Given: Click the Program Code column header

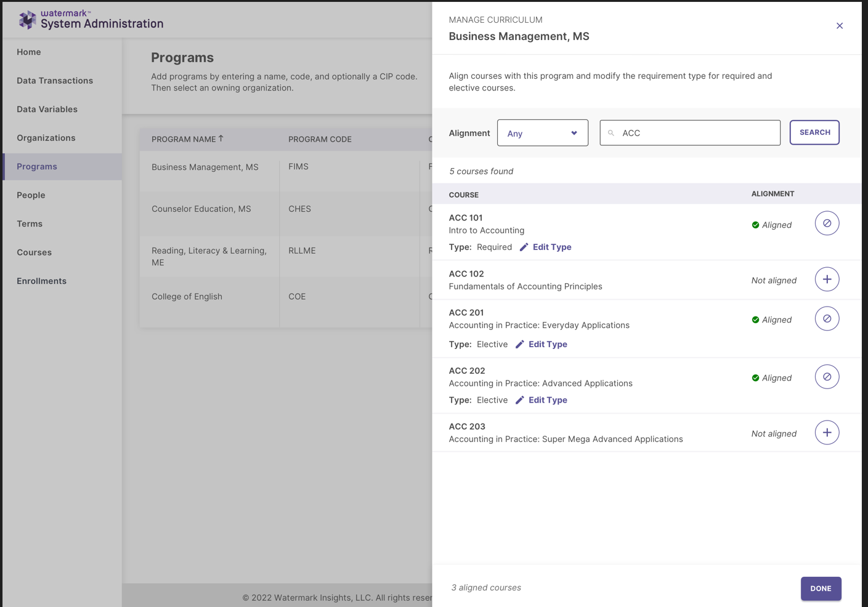Looking at the screenshot, I should point(320,139).
